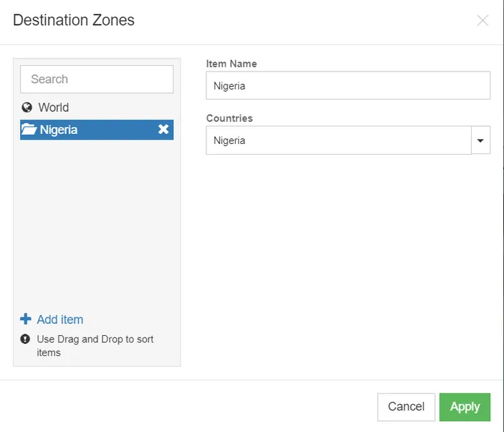Click the Destination Zones title
This screenshot has width=504, height=432.
coord(74,20)
